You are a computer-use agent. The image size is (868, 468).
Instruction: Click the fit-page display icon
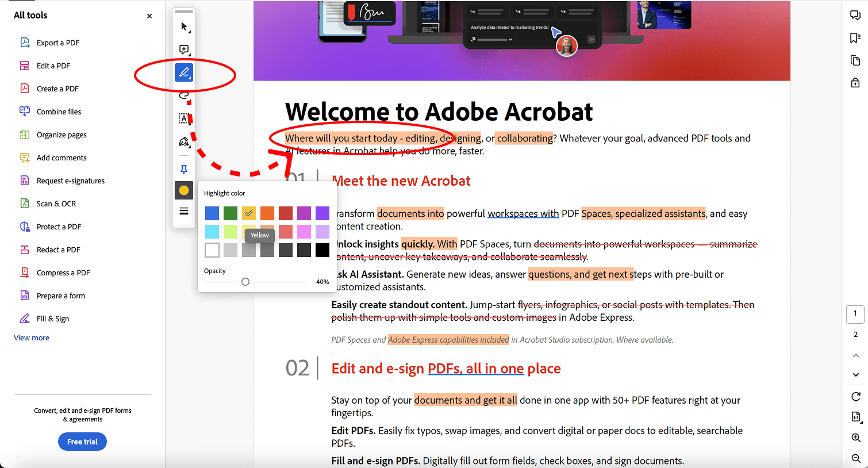pos(855,417)
